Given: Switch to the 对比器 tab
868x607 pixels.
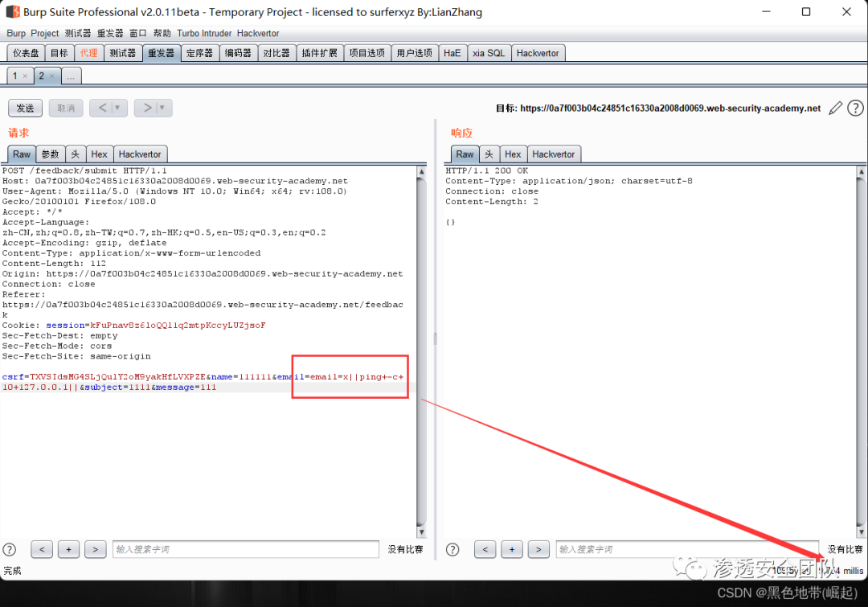Looking at the screenshot, I should [276, 53].
